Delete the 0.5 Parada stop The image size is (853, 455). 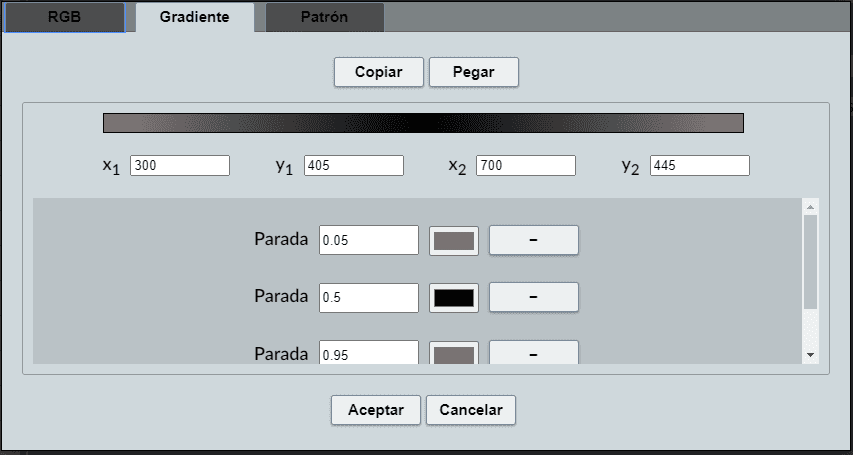pyautogui.click(x=533, y=297)
